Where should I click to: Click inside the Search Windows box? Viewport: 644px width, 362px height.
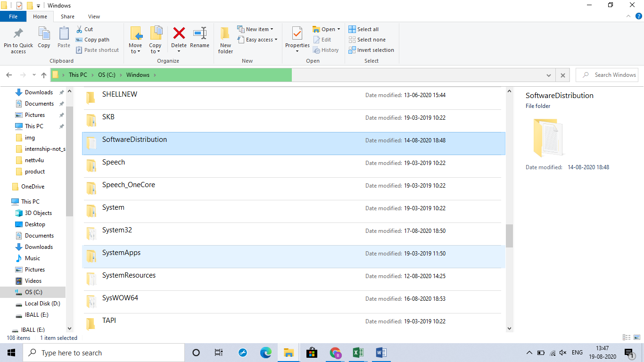(x=611, y=74)
